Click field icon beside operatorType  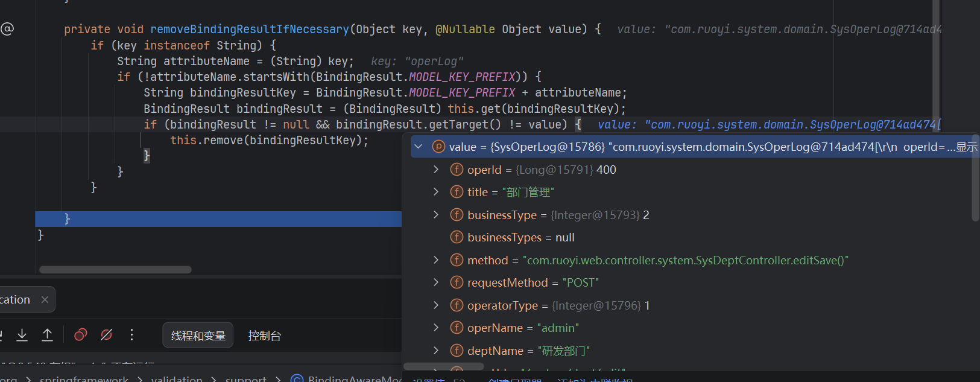click(x=457, y=305)
